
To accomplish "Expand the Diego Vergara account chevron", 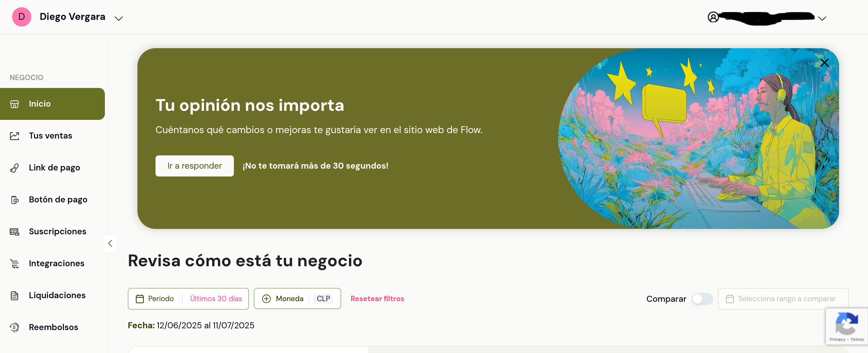I will (119, 19).
